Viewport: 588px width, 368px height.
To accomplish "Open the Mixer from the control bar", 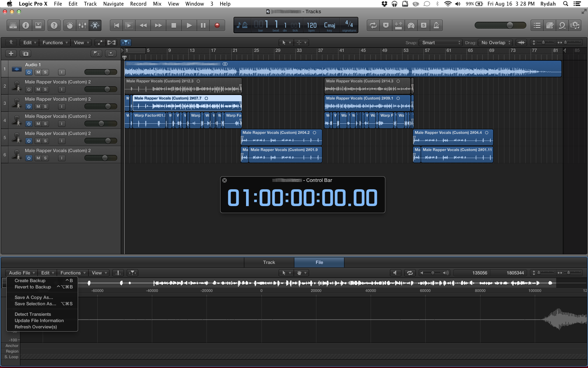I will (x=82, y=25).
